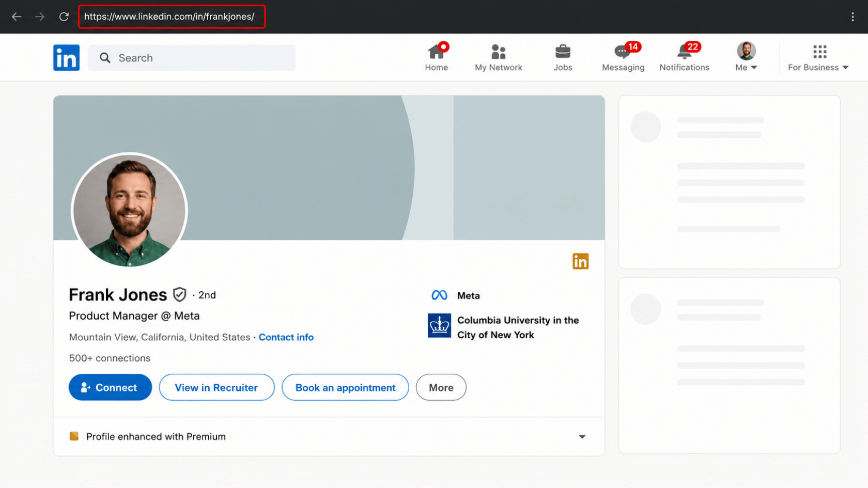The width and height of the screenshot is (868, 488).
Task: Reload the page with browser refresh icon
Action: click(x=64, y=17)
